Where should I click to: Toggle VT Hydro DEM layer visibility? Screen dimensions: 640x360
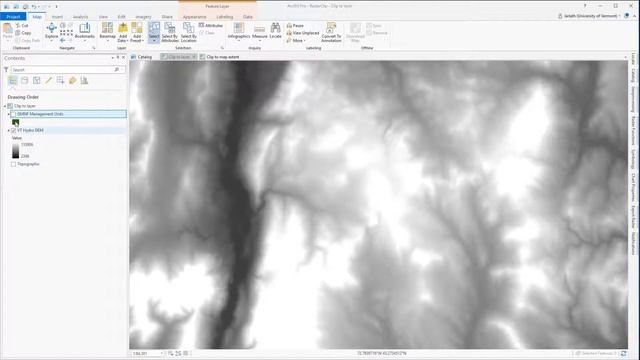click(x=13, y=130)
